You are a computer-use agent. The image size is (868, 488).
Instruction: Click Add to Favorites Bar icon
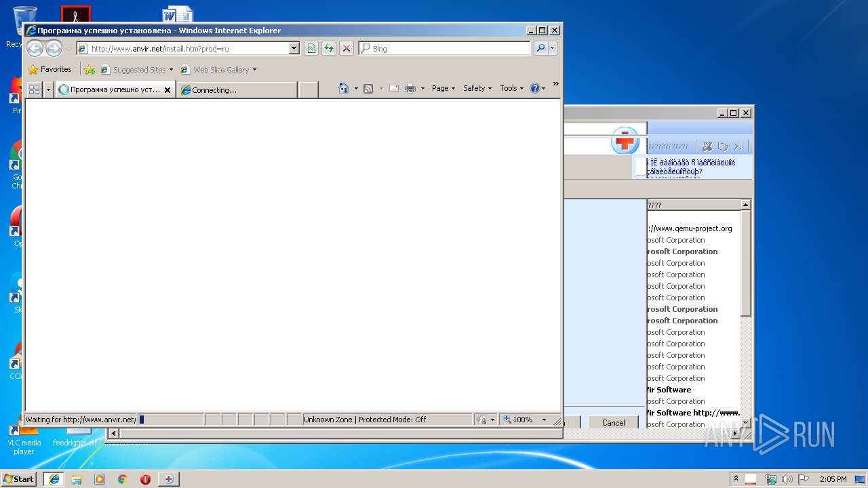(x=90, y=69)
